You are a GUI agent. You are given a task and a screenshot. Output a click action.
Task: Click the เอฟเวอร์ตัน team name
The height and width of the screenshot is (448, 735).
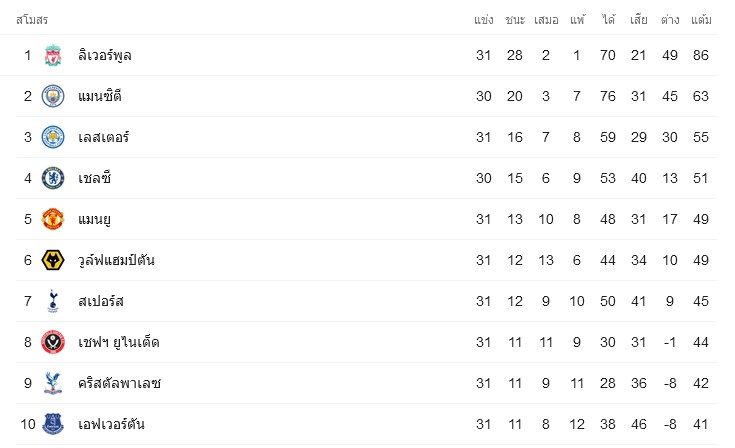(x=111, y=424)
